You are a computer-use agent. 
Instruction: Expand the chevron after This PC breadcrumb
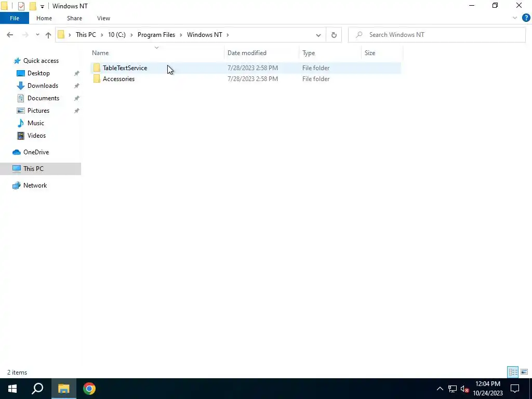coord(102,35)
